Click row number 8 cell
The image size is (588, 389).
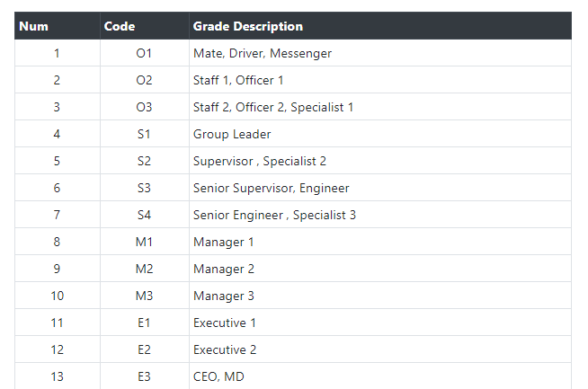click(x=57, y=242)
